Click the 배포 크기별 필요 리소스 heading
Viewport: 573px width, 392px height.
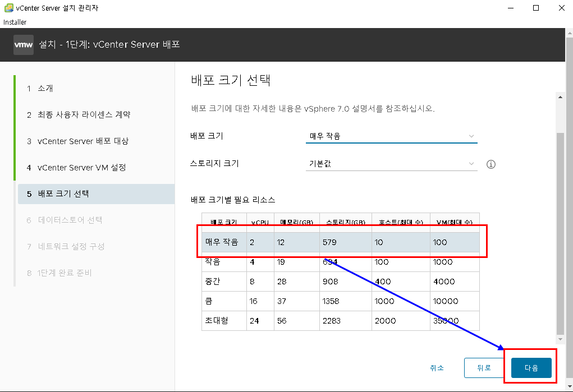pyautogui.click(x=233, y=200)
